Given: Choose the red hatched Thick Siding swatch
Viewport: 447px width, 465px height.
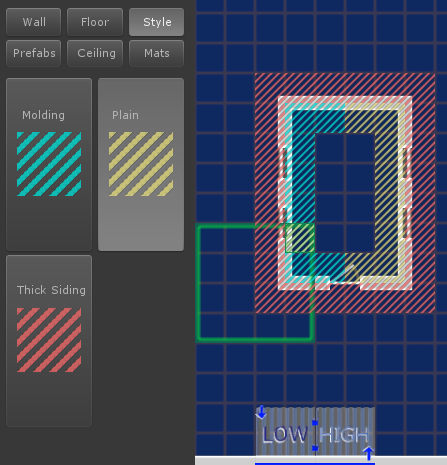Looking at the screenshot, I should pos(49,340).
